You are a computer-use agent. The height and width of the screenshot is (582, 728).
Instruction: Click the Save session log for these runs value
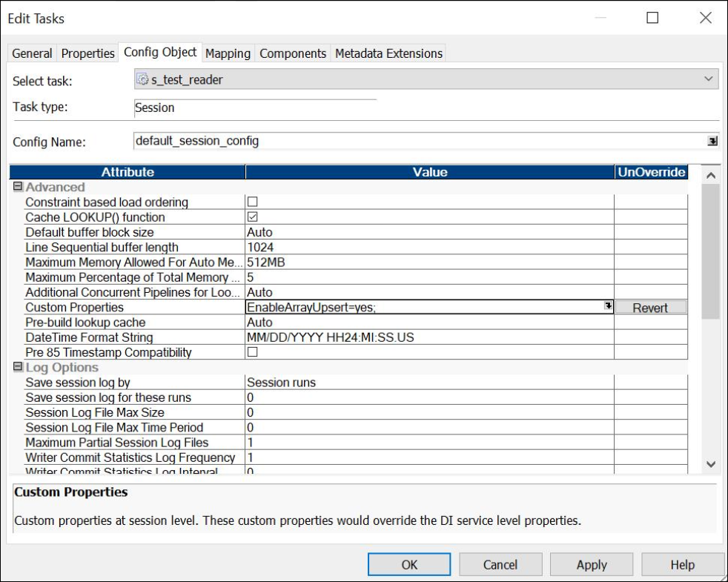click(x=429, y=397)
